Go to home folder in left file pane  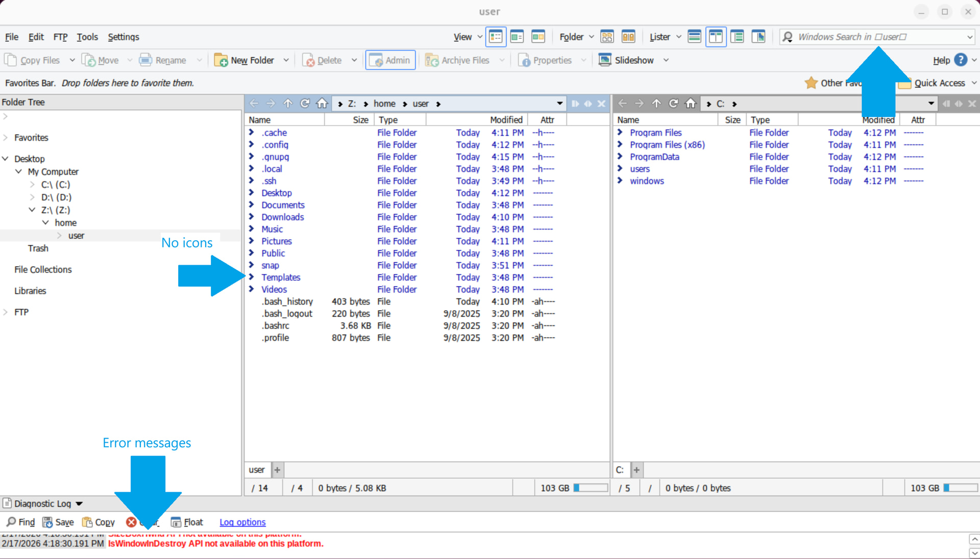[x=322, y=104]
